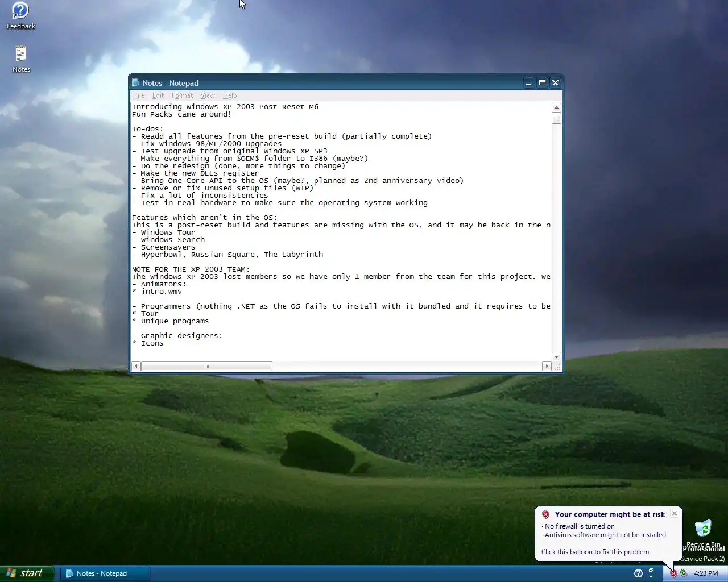
Task: Open the File menu in Notepad
Action: 139,95
